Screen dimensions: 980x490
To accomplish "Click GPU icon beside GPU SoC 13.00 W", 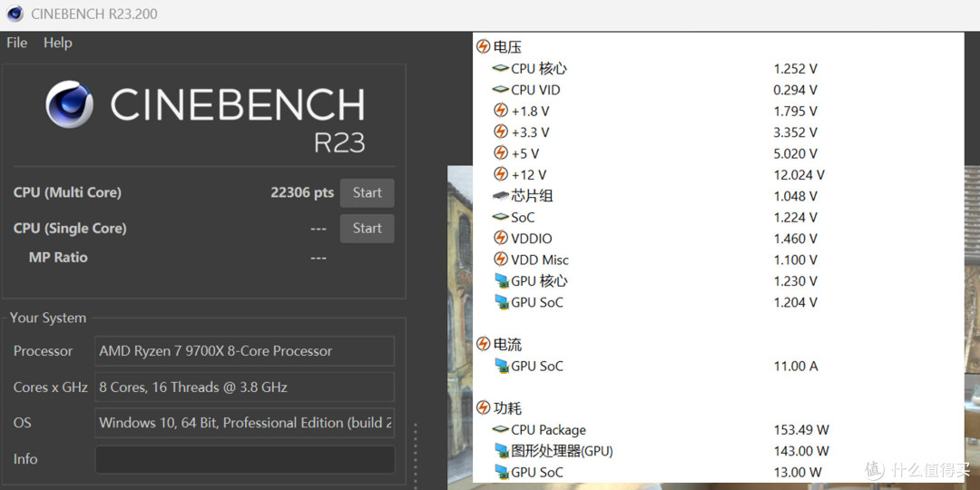I will click(501, 472).
